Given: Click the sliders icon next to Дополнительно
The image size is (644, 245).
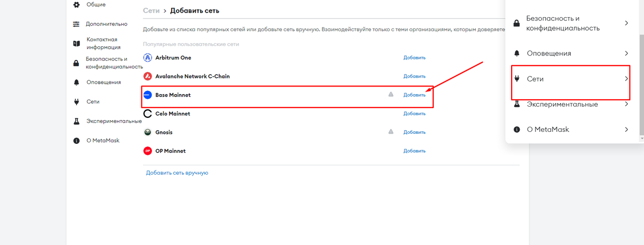Looking at the screenshot, I should click(x=76, y=24).
